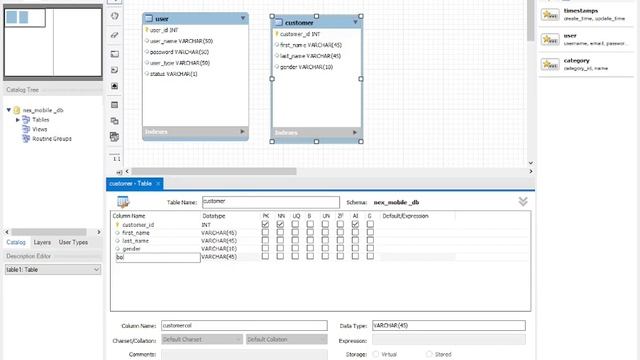
Task: Click the Datatype cell for the gender row
Action: pyautogui.click(x=229, y=249)
